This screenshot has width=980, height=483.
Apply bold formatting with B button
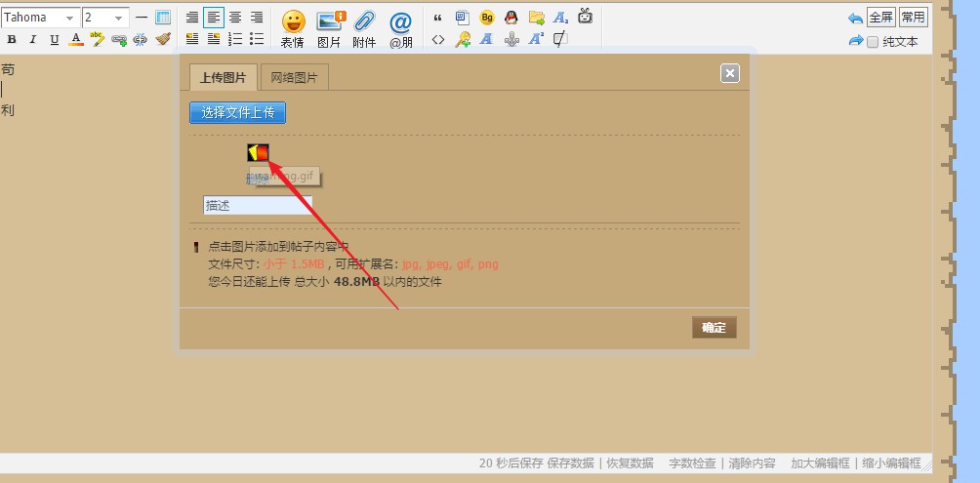12,40
